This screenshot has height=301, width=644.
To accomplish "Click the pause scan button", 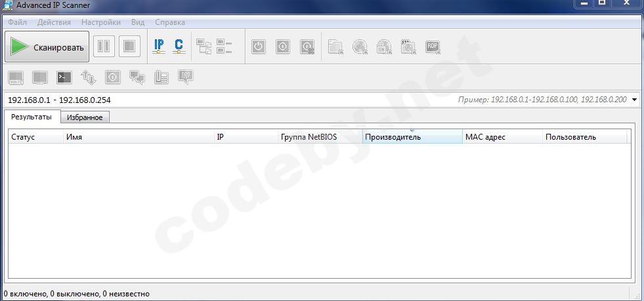I will click(104, 46).
